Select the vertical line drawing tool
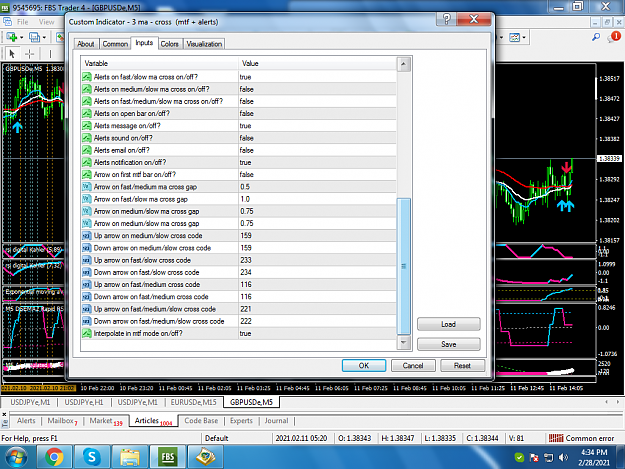Image resolution: width=625 pixels, height=469 pixels. pos(50,53)
